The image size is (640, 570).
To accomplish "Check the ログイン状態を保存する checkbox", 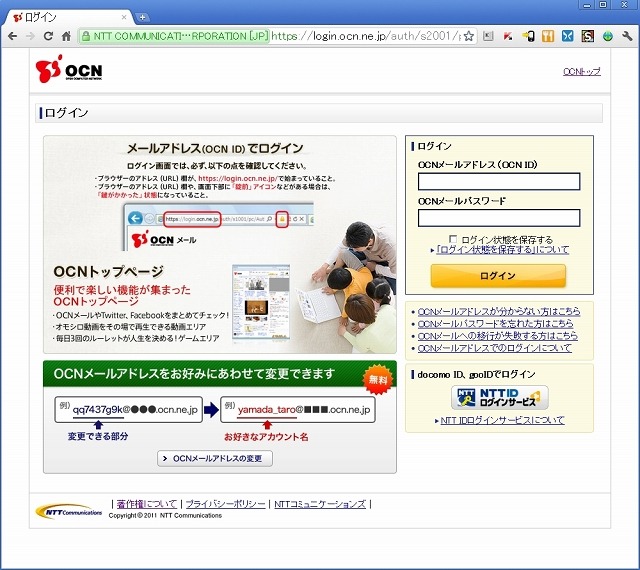I will point(453,239).
